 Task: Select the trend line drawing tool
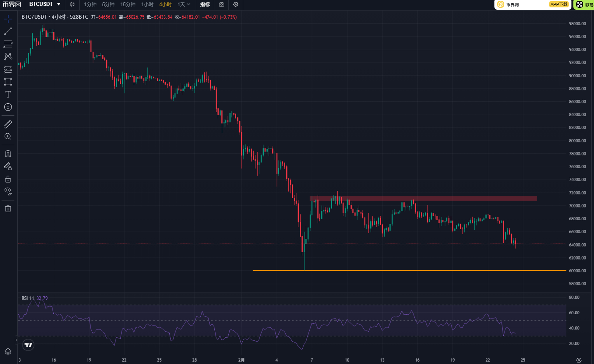tap(8, 31)
